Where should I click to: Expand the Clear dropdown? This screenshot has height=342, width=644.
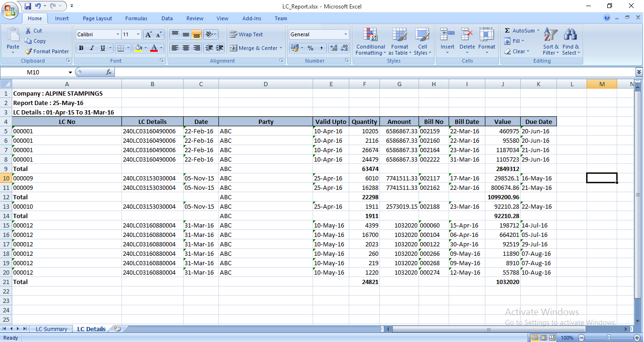(528, 51)
